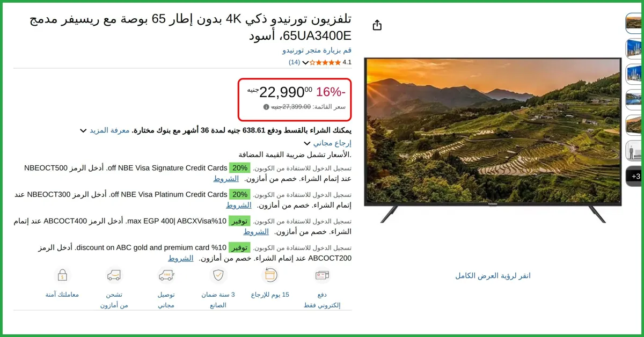Image resolution: width=644 pixels, height=337 pixels.
Task: Visit the Tornado store link قم بزيارة متجر تورنيدو
Action: pyautogui.click(x=317, y=50)
